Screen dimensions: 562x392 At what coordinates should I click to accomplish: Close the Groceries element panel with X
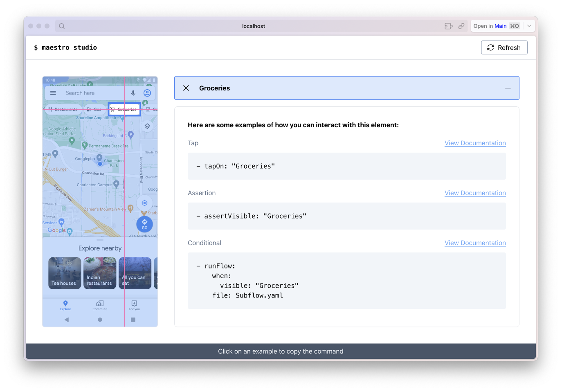pyautogui.click(x=186, y=88)
